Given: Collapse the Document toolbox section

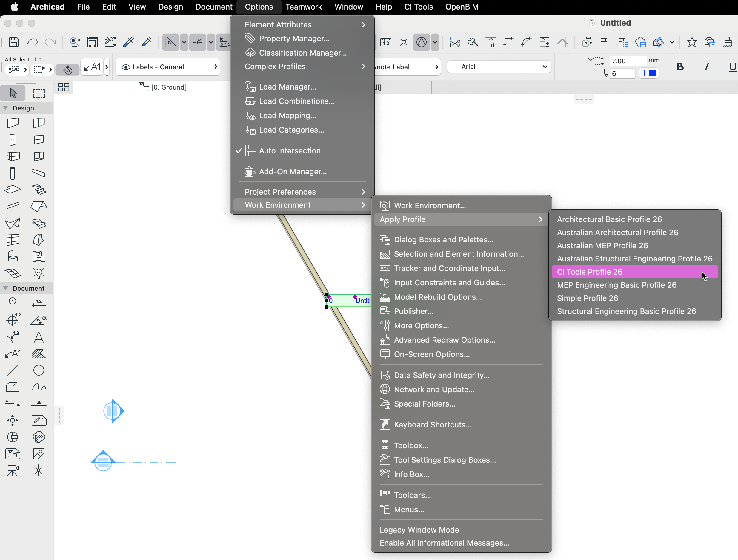Looking at the screenshot, I should pyautogui.click(x=6, y=288).
